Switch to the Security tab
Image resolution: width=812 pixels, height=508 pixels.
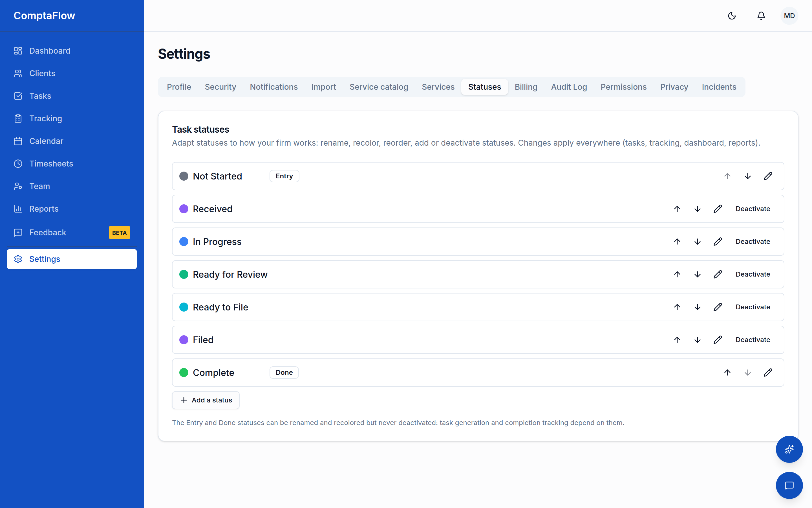[220, 87]
